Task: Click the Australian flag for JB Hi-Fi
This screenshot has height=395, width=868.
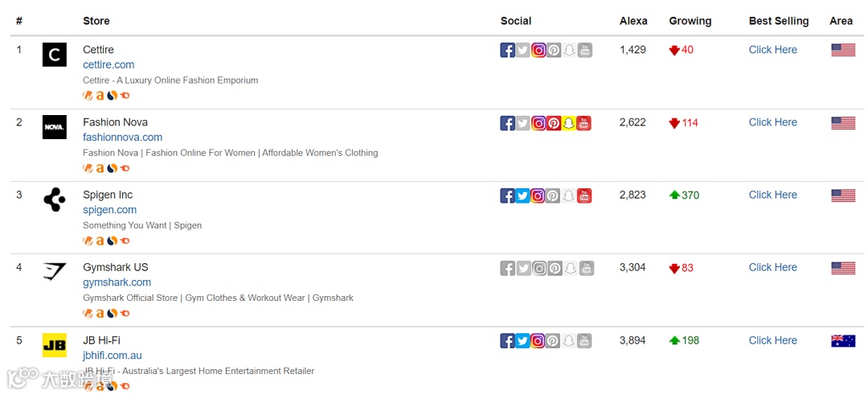Action: [842, 340]
